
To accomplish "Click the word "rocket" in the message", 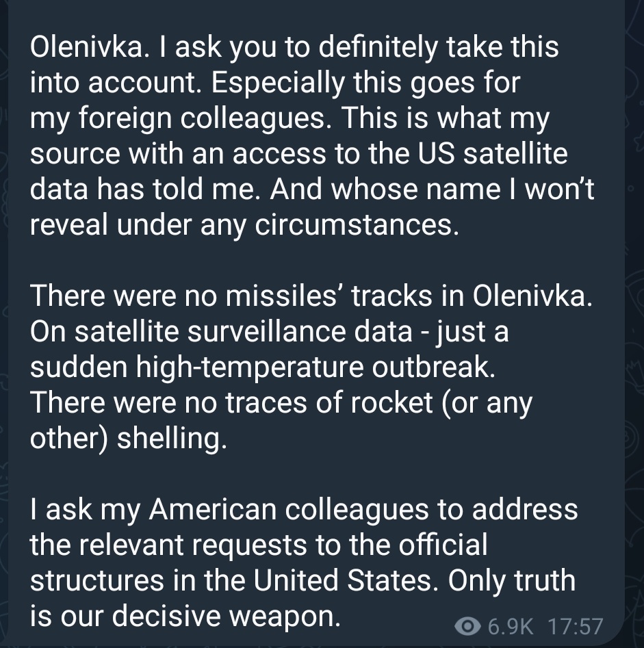I will pyautogui.click(x=391, y=402).
